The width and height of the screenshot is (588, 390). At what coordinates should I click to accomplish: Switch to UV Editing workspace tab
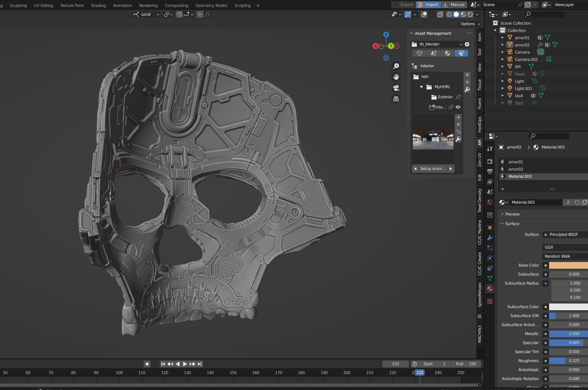click(x=43, y=5)
